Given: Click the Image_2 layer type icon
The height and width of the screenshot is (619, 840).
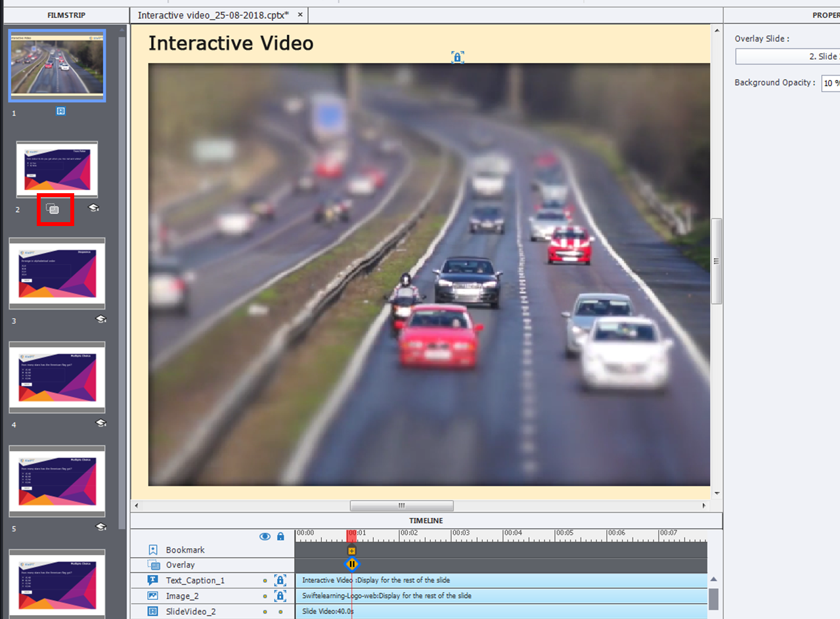Looking at the screenshot, I should tap(153, 596).
